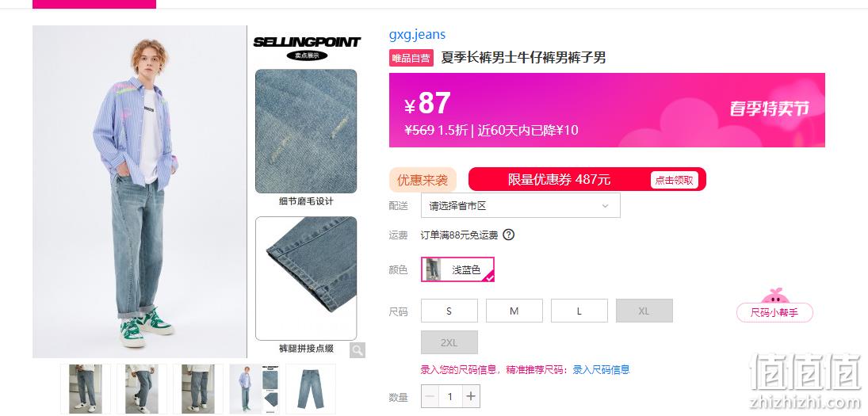The image size is (868, 416).
Task: Click 点击领取 to claim the coupon
Action: click(675, 180)
